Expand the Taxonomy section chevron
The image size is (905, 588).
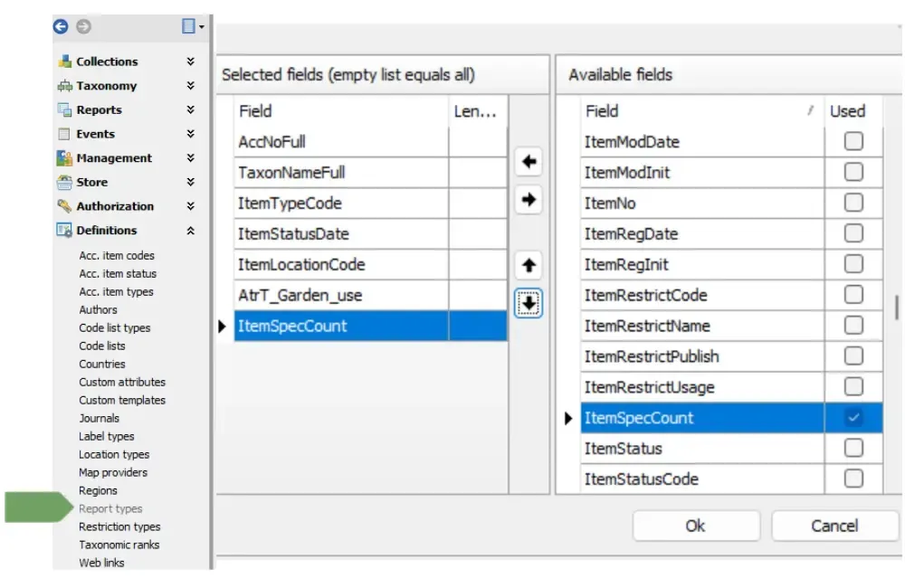(x=190, y=85)
